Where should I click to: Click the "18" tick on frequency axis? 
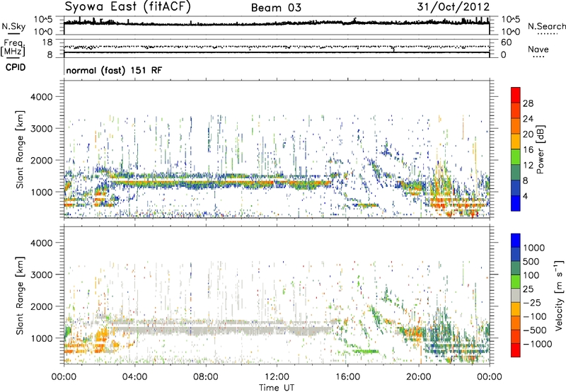[47, 42]
